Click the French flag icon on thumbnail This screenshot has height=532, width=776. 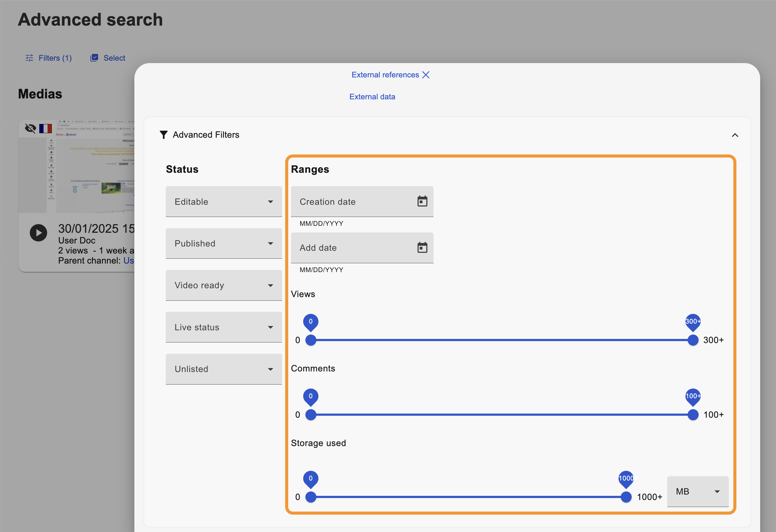45,128
